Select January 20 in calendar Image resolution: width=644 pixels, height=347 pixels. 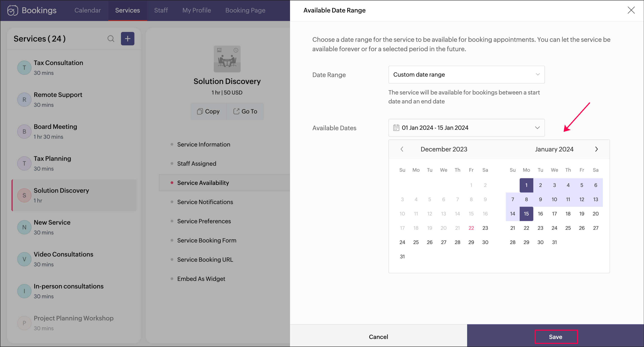click(595, 214)
